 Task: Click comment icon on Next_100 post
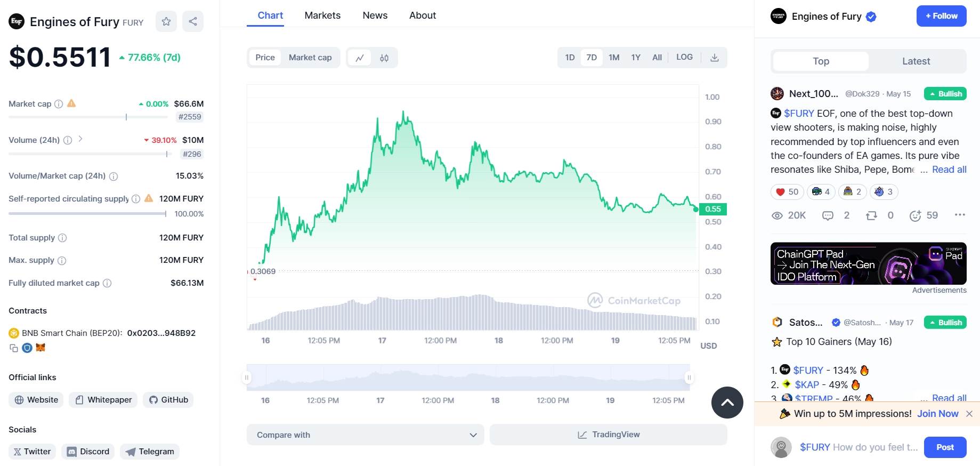click(828, 215)
